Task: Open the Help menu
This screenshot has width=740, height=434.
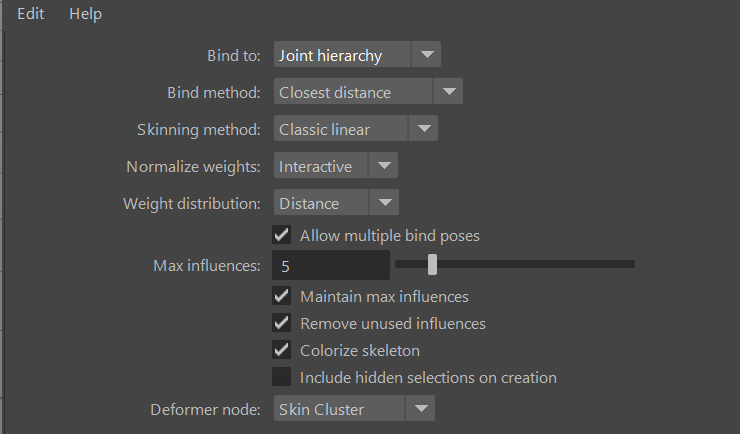Action: 85,14
